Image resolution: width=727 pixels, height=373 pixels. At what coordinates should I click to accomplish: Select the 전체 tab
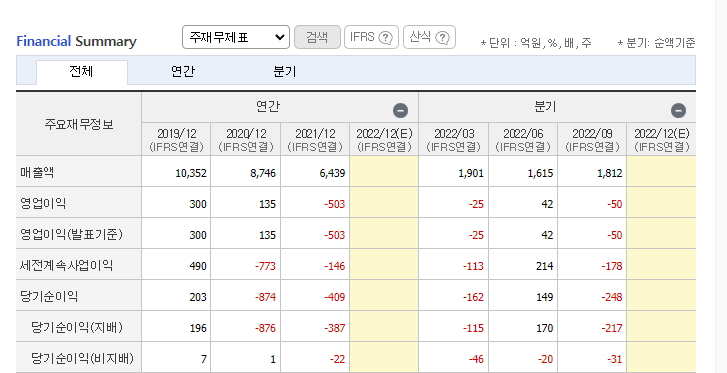[82, 72]
